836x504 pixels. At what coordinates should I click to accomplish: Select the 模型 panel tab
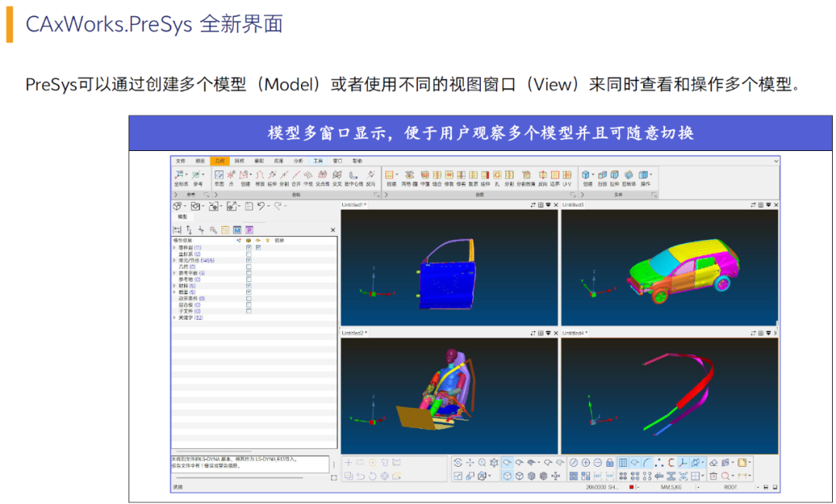point(183,217)
